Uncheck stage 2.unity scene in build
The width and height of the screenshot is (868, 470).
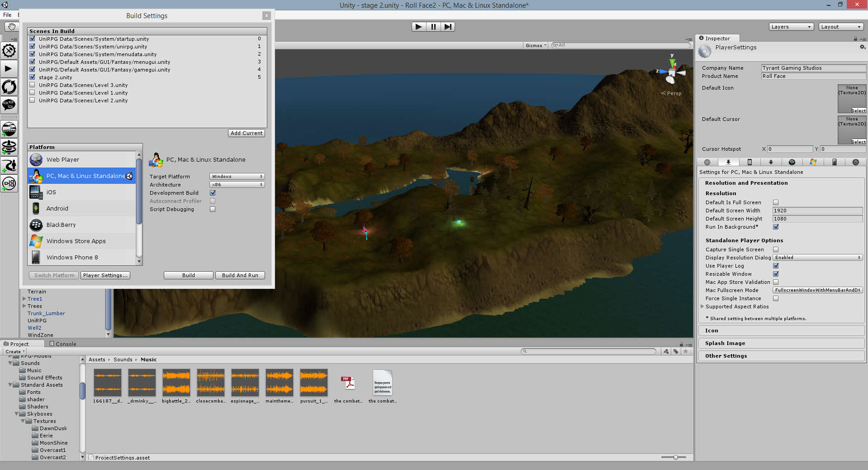coord(33,77)
